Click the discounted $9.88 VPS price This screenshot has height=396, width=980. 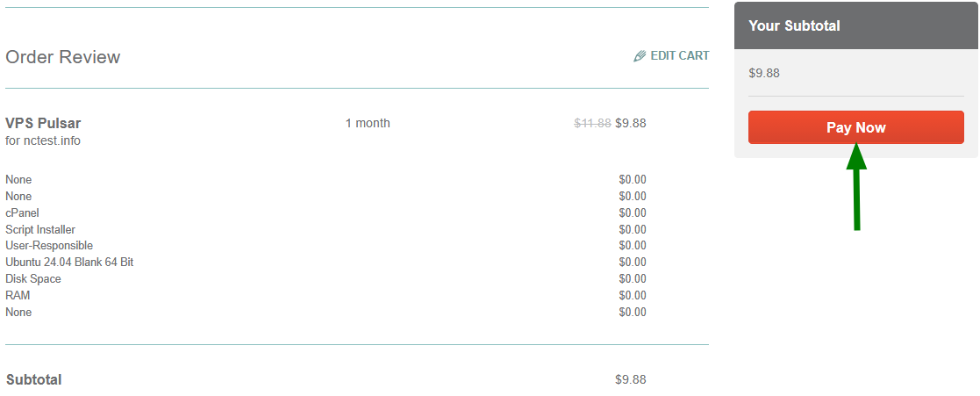pyautogui.click(x=631, y=123)
